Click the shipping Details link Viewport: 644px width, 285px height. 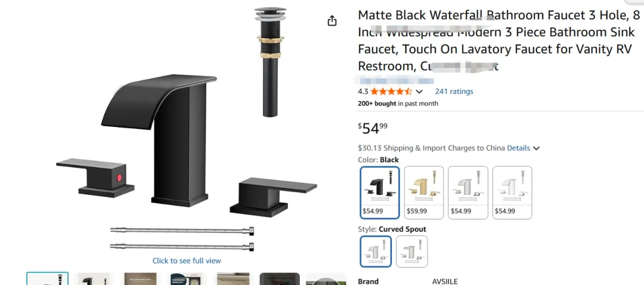click(518, 148)
